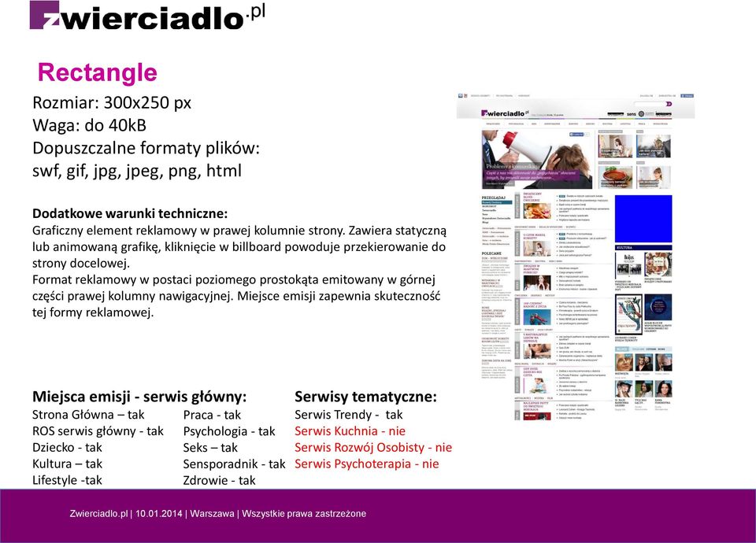The image size is (756, 543).
Task: Click the small Zwierciadlo logo inside the website preview
Action: (505, 113)
